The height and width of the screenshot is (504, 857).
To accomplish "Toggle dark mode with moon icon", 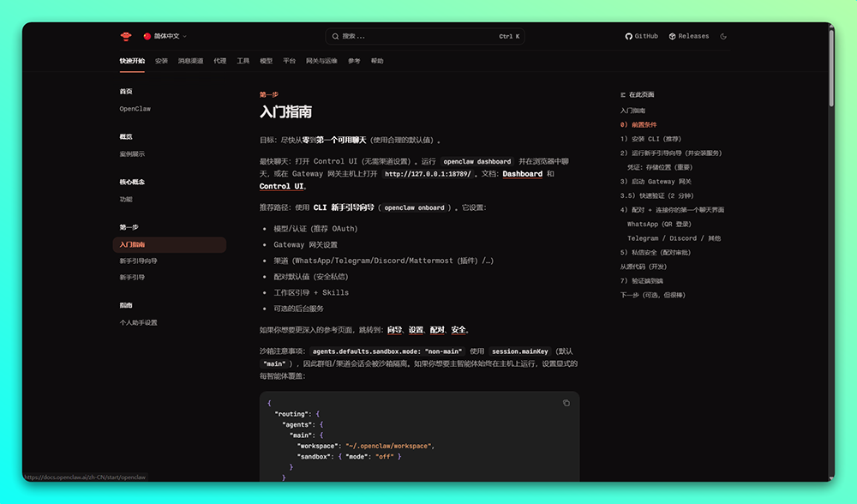I will click(x=724, y=36).
